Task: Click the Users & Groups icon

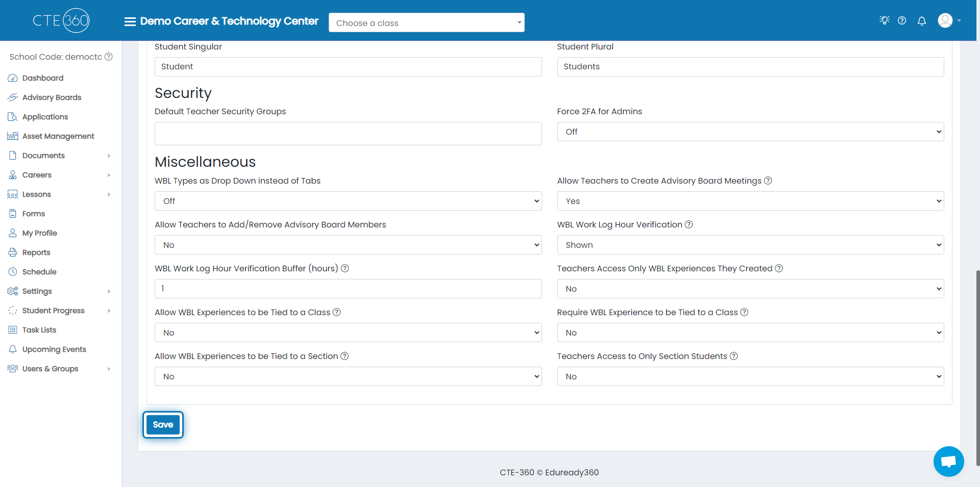Action: tap(13, 369)
